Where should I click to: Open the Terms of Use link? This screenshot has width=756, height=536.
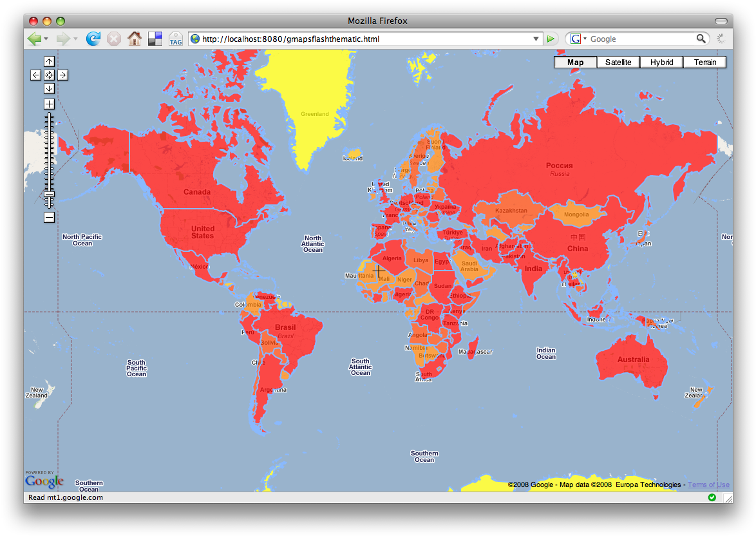[708, 484]
